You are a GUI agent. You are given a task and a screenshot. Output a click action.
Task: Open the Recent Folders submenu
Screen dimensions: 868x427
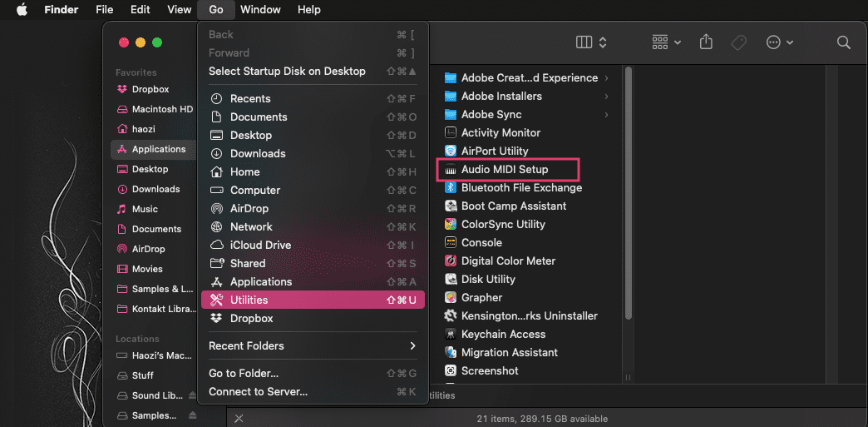(x=313, y=345)
